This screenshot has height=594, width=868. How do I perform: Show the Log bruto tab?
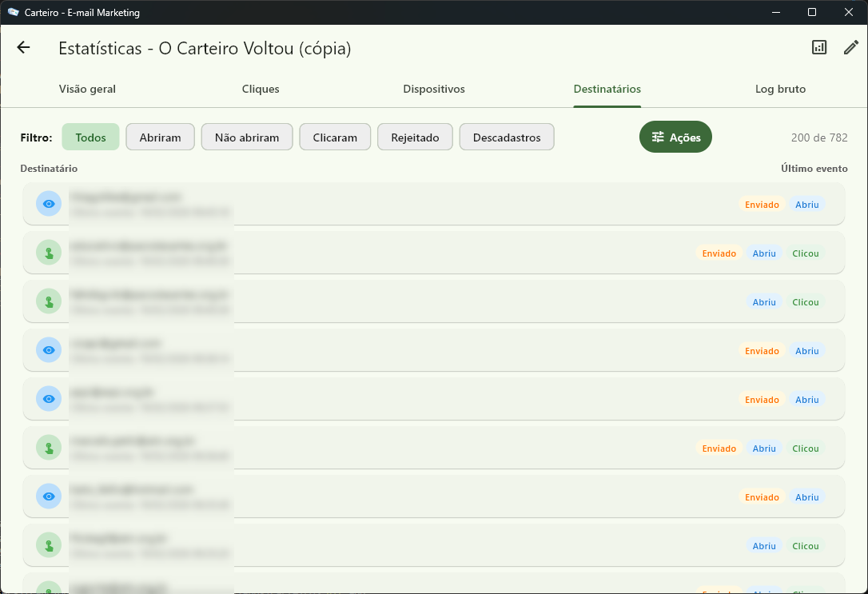pyautogui.click(x=780, y=90)
